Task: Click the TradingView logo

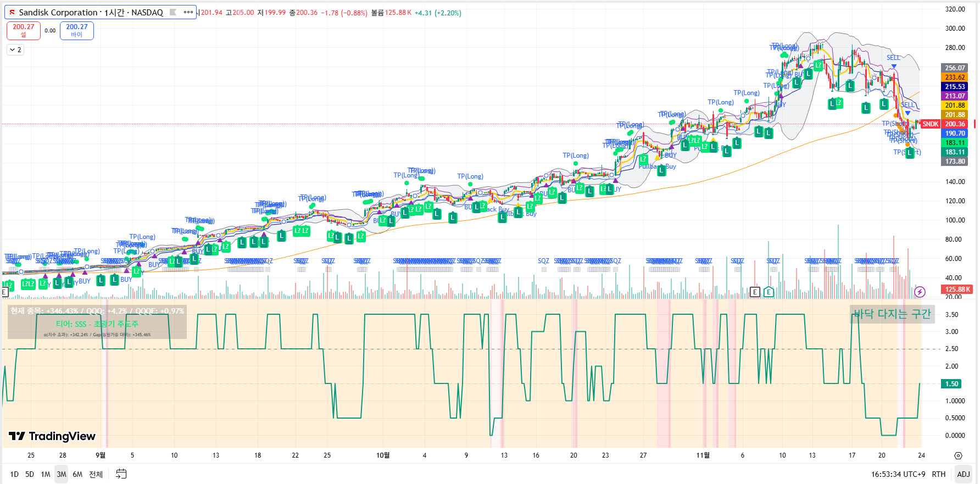Action: pos(52,436)
